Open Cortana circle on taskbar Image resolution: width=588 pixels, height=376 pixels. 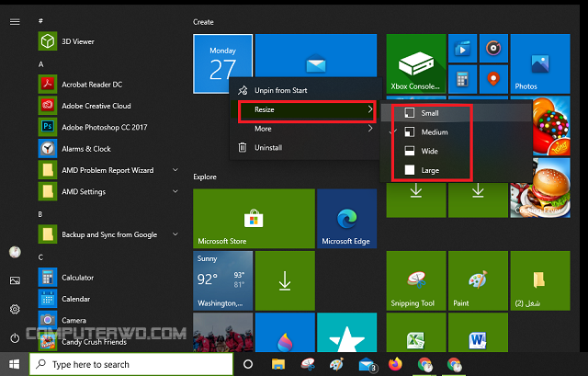coord(248,364)
